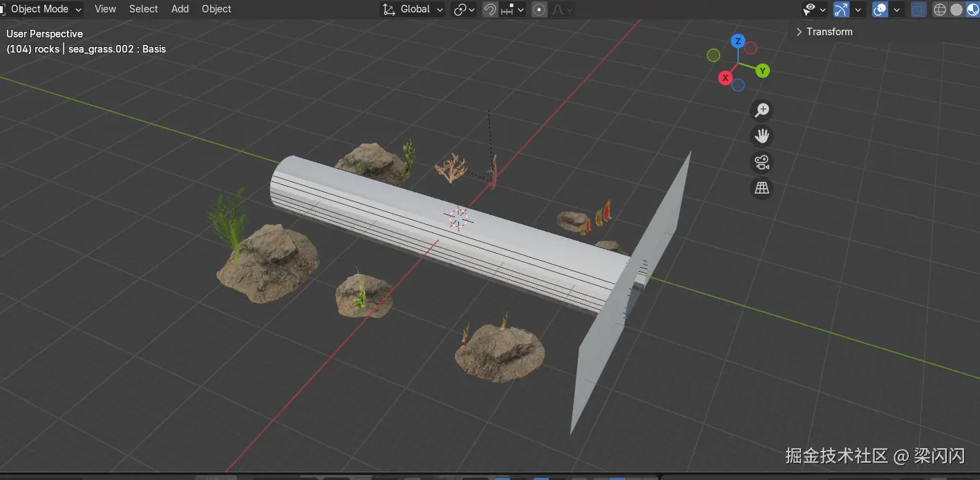The image size is (980, 480).
Task: Select the orange branching coral object
Action: (x=451, y=168)
